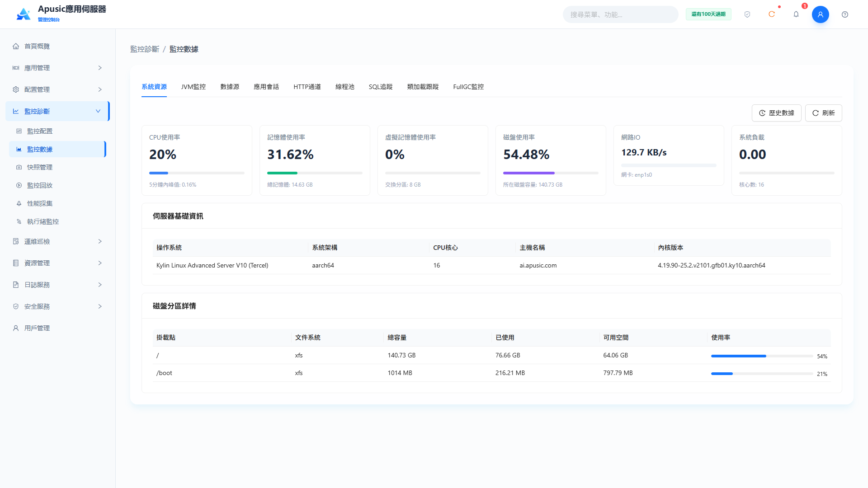
Task: Click the 配置管理 gear icon
Action: pos(16,89)
